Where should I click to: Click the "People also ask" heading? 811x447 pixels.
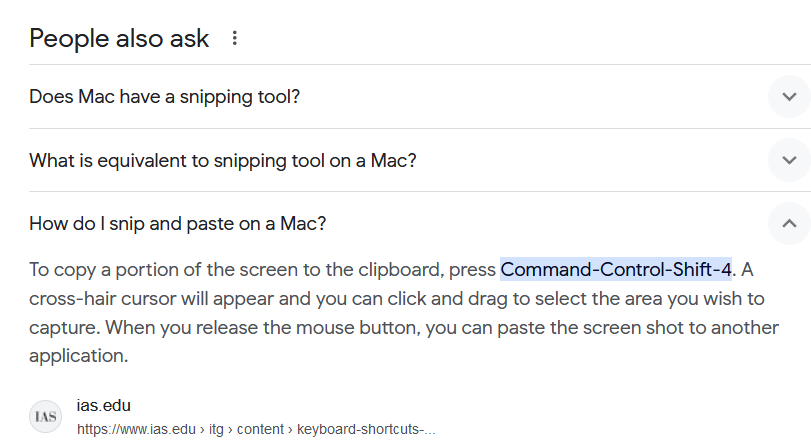point(119,39)
